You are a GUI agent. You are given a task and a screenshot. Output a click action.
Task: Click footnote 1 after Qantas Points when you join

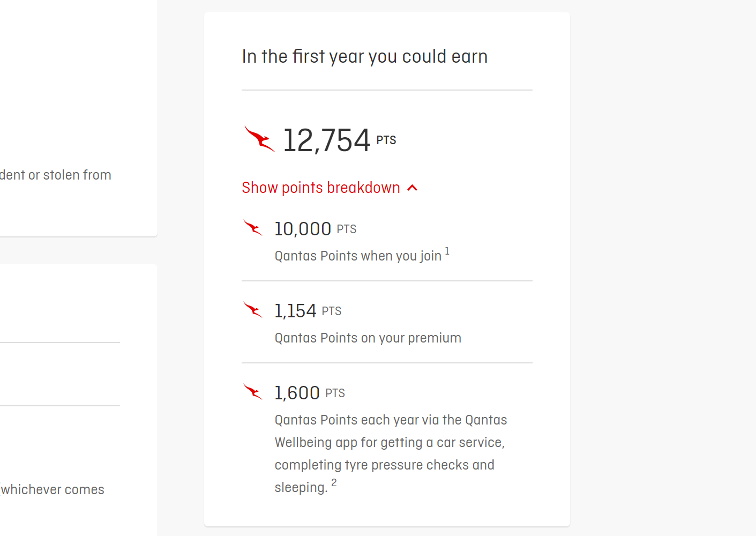[447, 251]
